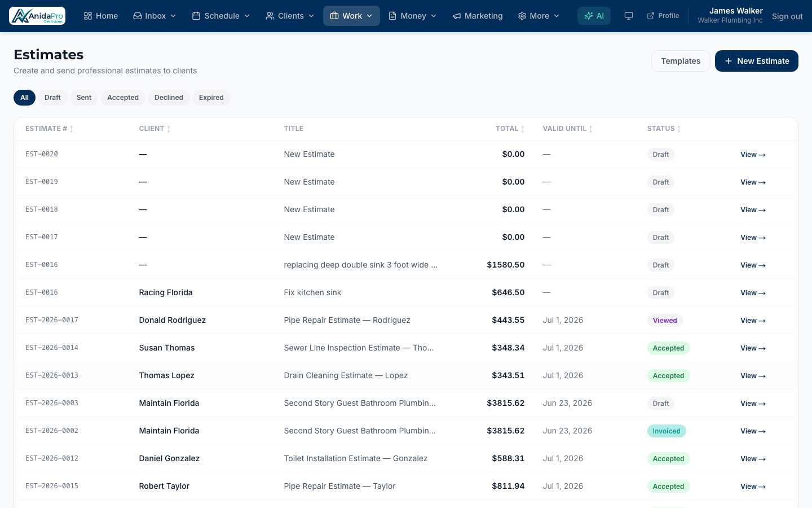Click the Clients people icon

tap(270, 16)
